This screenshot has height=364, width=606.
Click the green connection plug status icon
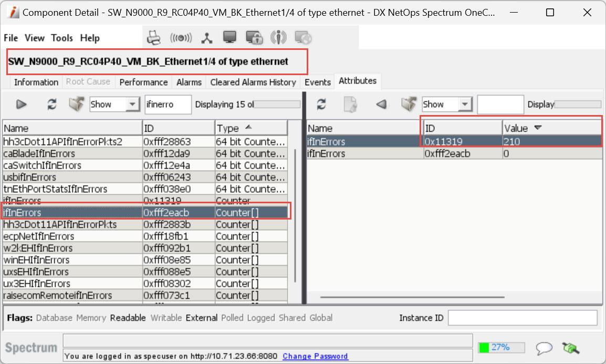(571, 348)
